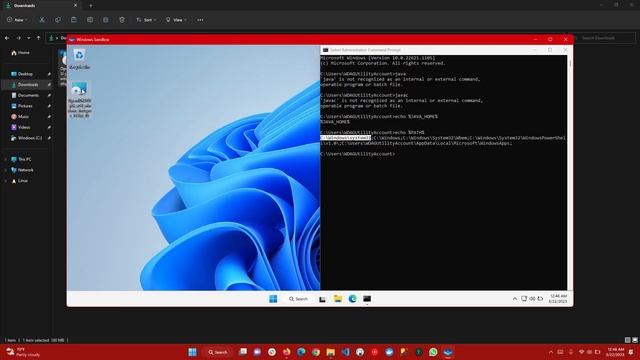Screen dimensions: 640x360
Task: Open WhatsApp from host taskbar
Action: point(433,352)
